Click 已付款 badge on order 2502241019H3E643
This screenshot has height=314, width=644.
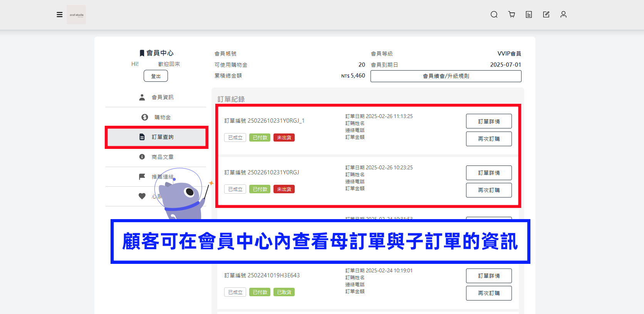pos(260,292)
